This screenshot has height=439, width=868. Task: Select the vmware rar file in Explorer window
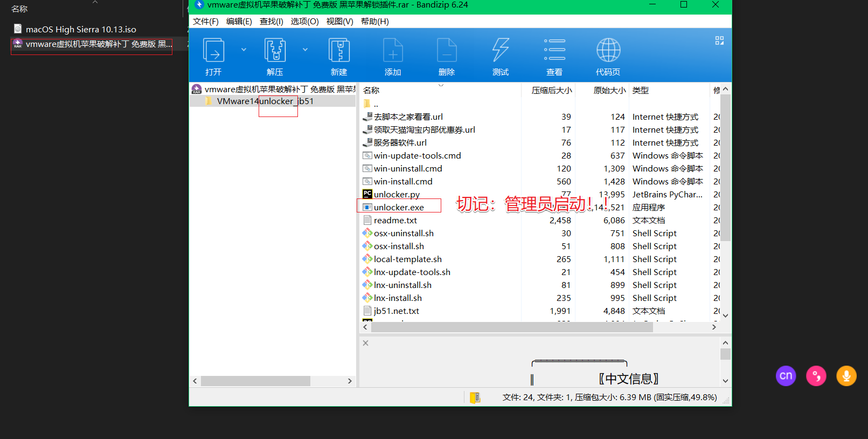93,44
